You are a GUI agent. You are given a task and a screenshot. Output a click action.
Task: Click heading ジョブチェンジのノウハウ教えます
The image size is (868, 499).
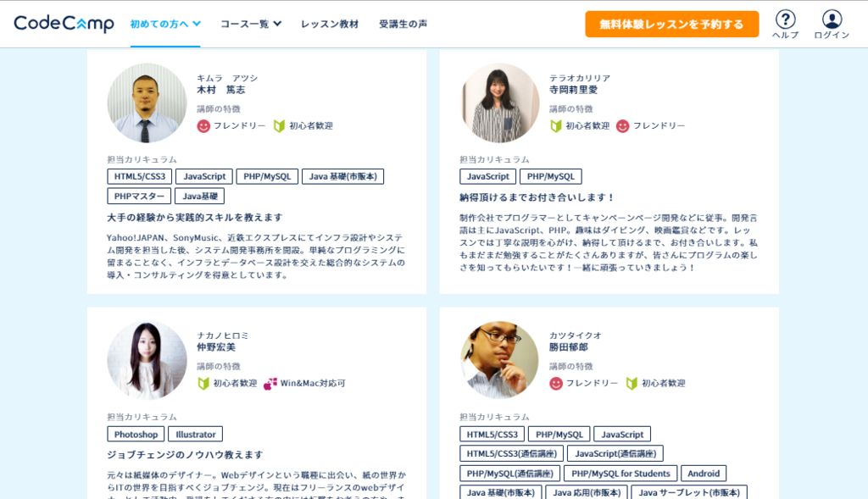[185, 455]
